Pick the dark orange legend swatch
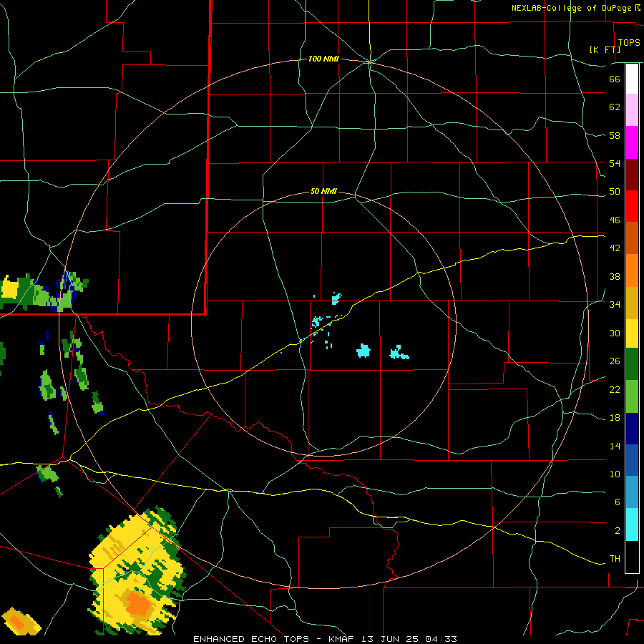Screen dimensions: 644x644 point(632,238)
